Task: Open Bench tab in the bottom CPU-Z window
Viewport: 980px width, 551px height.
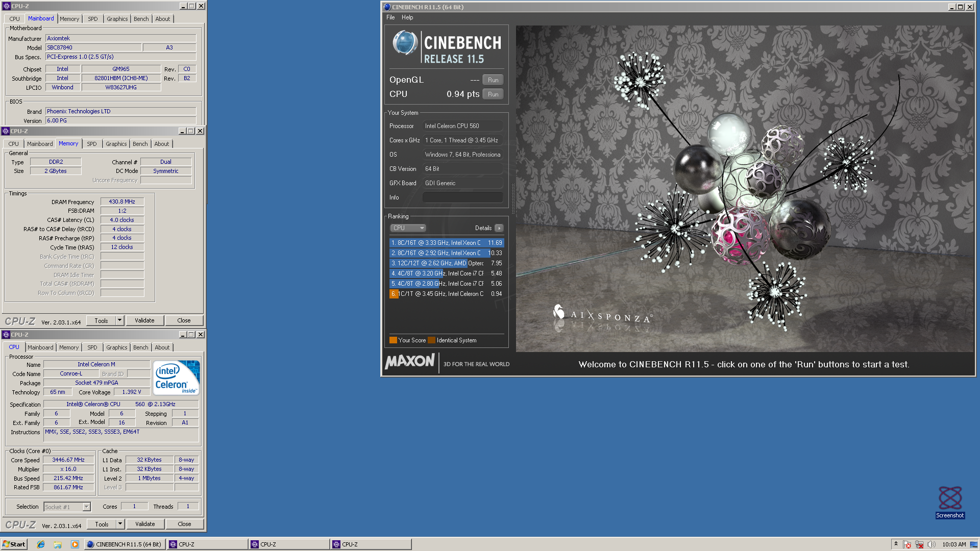Action: click(141, 347)
